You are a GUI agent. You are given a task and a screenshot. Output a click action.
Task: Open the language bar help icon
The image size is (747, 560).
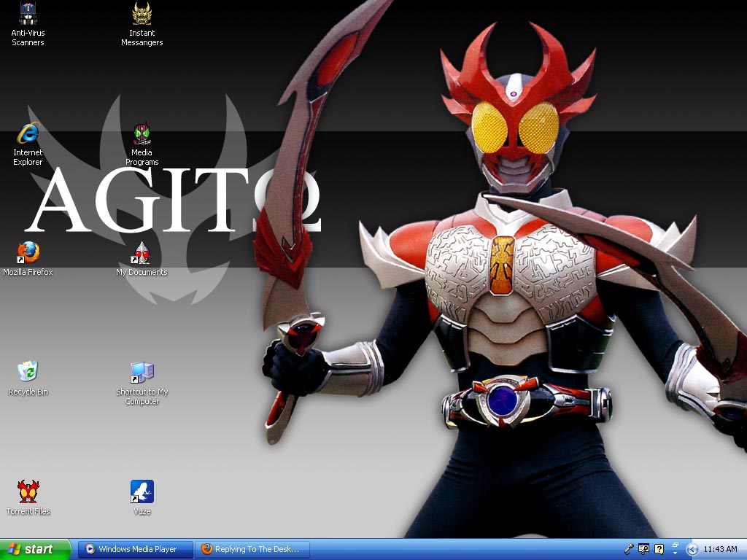[659, 549]
